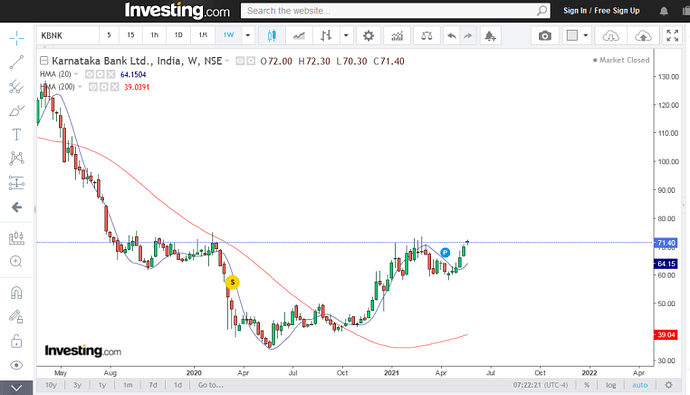Open the XABCD pattern tool

click(x=17, y=158)
